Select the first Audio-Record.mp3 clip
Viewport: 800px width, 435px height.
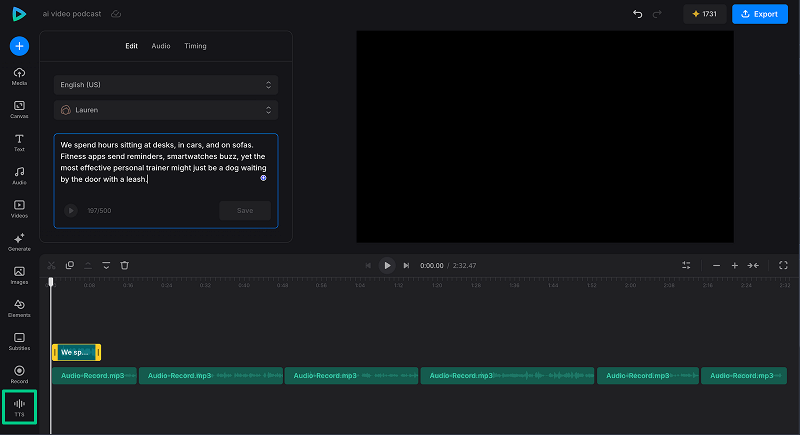[x=94, y=376]
